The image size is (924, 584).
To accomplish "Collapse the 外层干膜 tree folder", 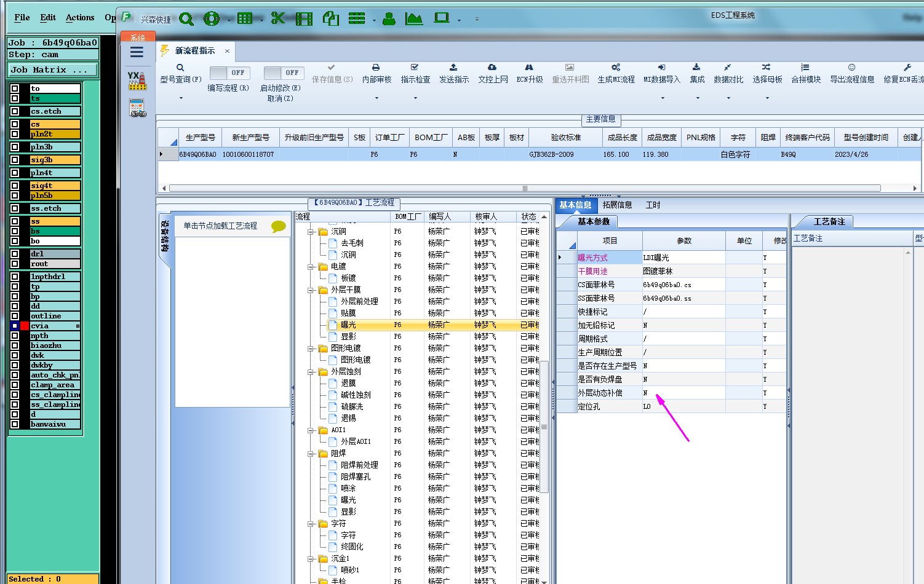I will coord(312,290).
